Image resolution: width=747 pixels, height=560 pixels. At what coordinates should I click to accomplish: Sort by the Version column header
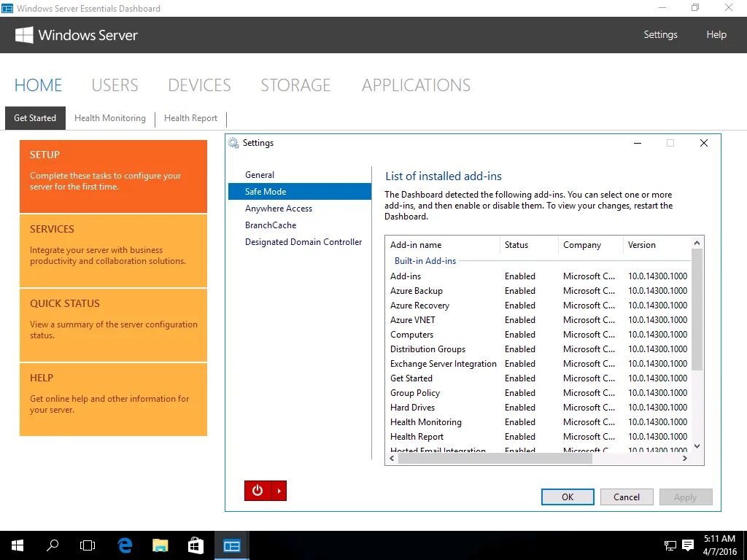(x=657, y=245)
